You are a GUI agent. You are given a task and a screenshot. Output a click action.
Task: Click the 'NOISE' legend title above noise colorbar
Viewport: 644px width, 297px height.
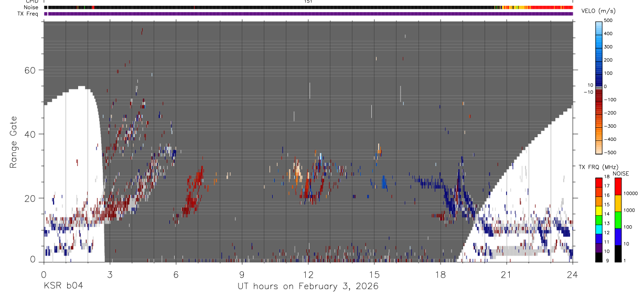point(621,174)
